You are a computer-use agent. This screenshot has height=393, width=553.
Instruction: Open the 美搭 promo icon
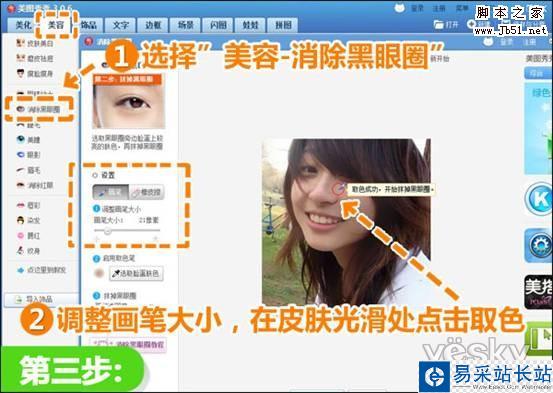(539, 292)
